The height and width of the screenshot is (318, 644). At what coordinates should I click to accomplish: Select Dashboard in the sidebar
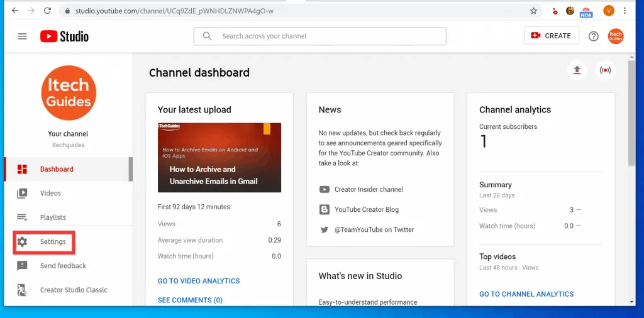pyautogui.click(x=67, y=169)
